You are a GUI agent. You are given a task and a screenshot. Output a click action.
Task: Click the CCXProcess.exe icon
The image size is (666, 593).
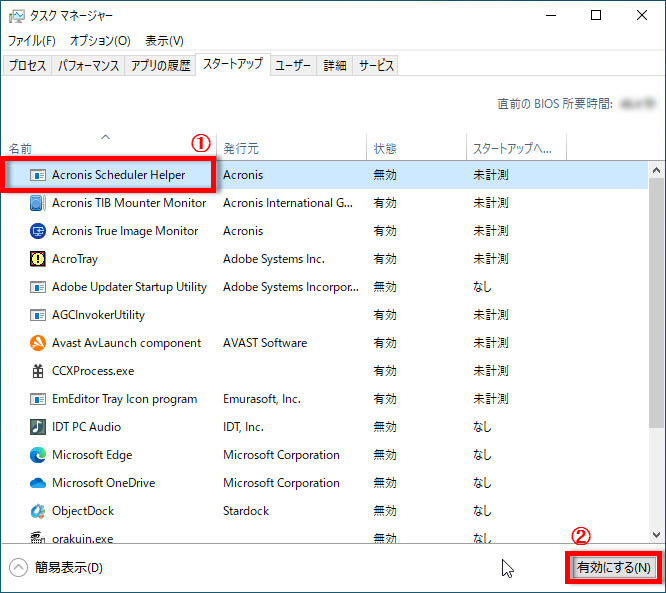[x=38, y=371]
